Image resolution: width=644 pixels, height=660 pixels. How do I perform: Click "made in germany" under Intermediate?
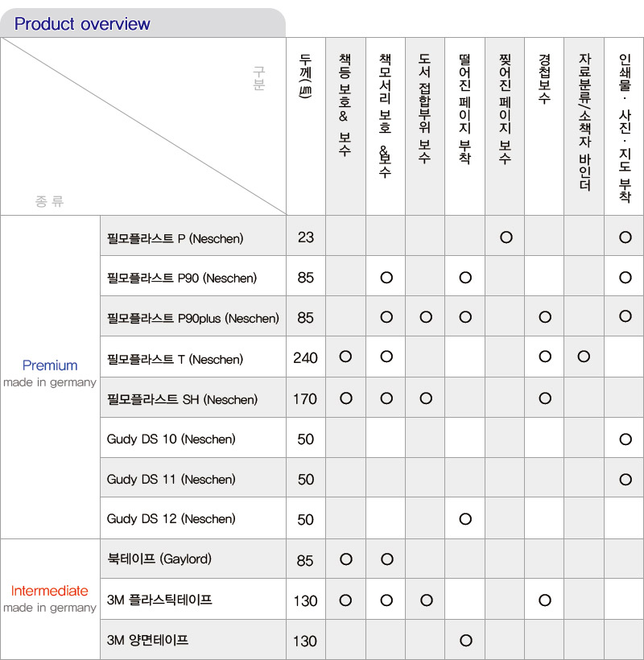[x=50, y=608]
